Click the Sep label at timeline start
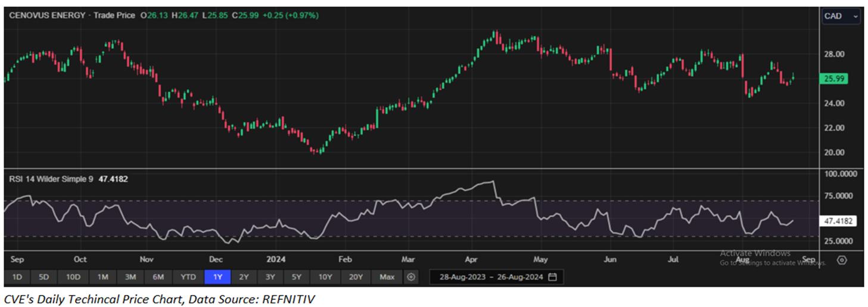868x307 pixels. tap(17, 259)
